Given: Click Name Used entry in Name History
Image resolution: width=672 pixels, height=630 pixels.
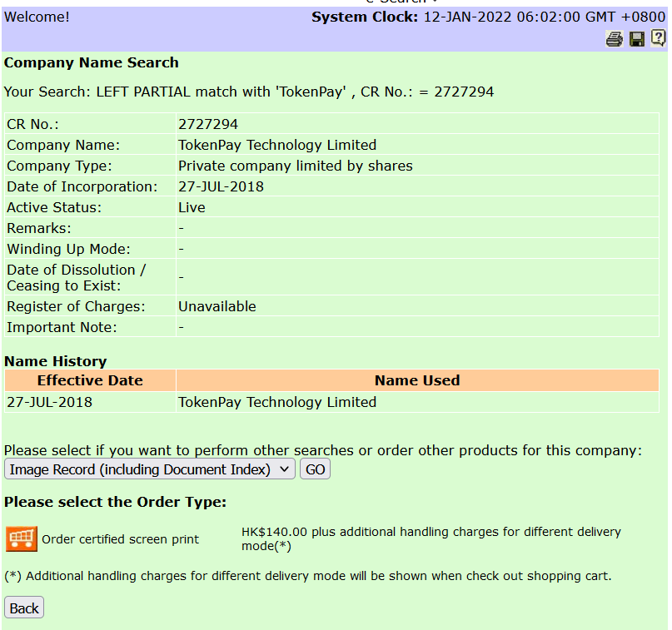Looking at the screenshot, I should tap(277, 402).
